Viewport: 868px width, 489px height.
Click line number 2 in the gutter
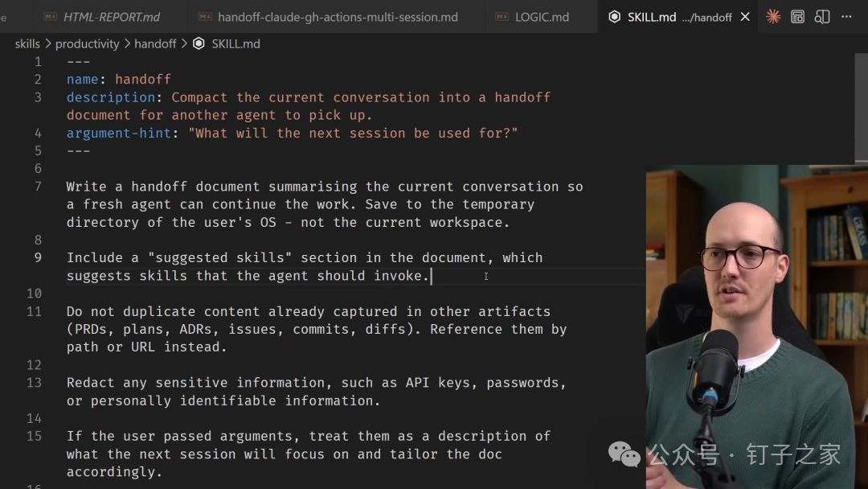click(38, 79)
